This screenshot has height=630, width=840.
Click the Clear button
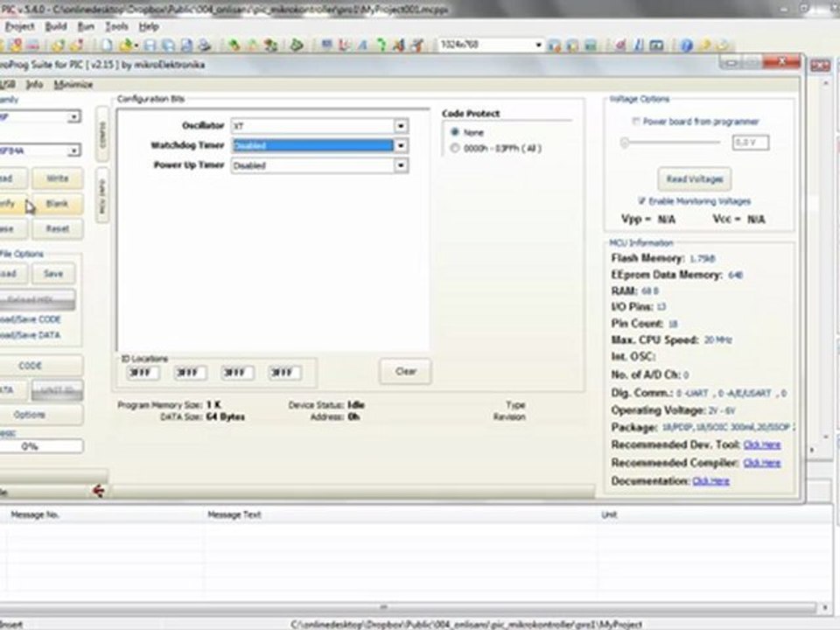(x=405, y=371)
